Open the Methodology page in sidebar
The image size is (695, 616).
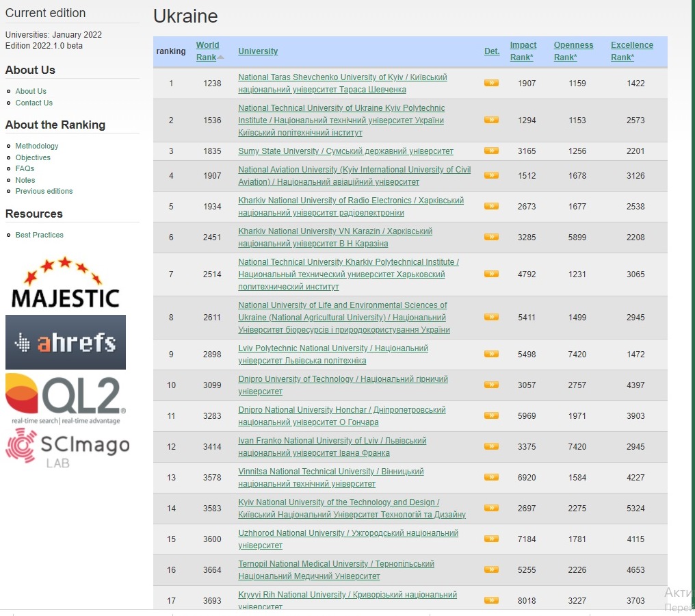point(37,146)
